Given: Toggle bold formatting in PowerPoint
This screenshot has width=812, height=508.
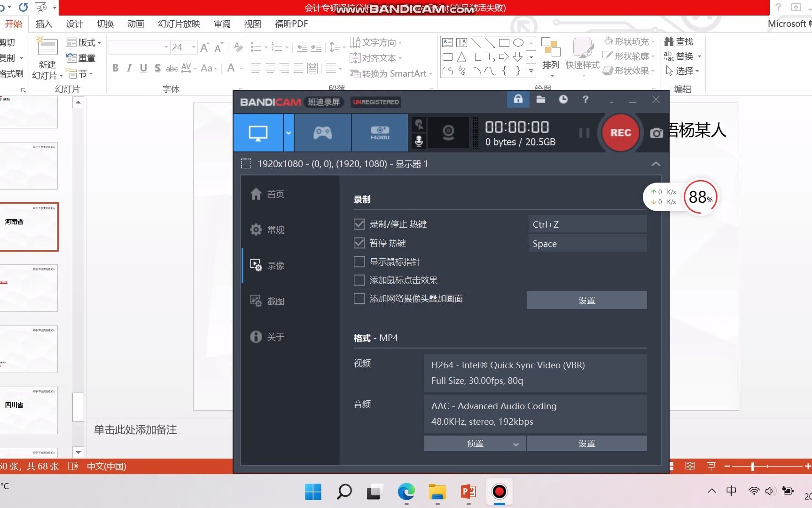Looking at the screenshot, I should tap(115, 68).
